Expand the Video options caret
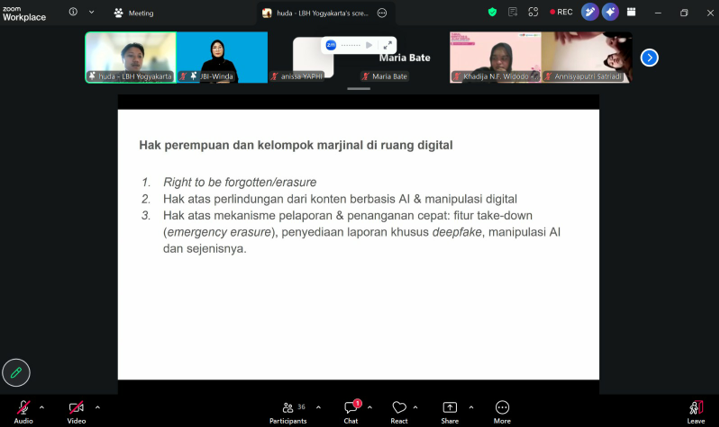 97,407
